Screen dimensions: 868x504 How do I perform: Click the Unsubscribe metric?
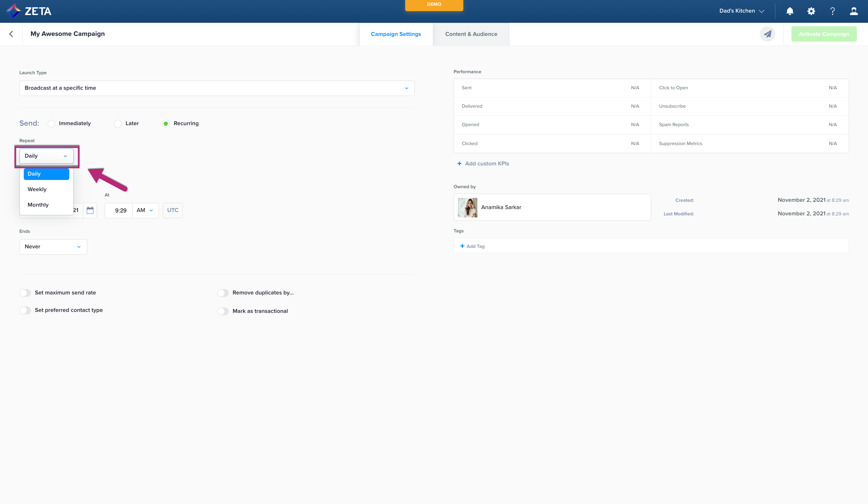point(750,106)
